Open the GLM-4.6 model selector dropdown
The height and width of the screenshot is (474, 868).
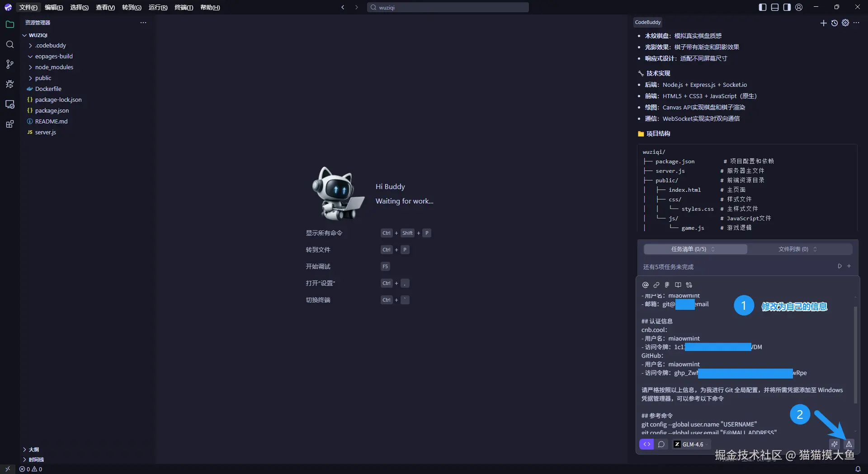(691, 444)
